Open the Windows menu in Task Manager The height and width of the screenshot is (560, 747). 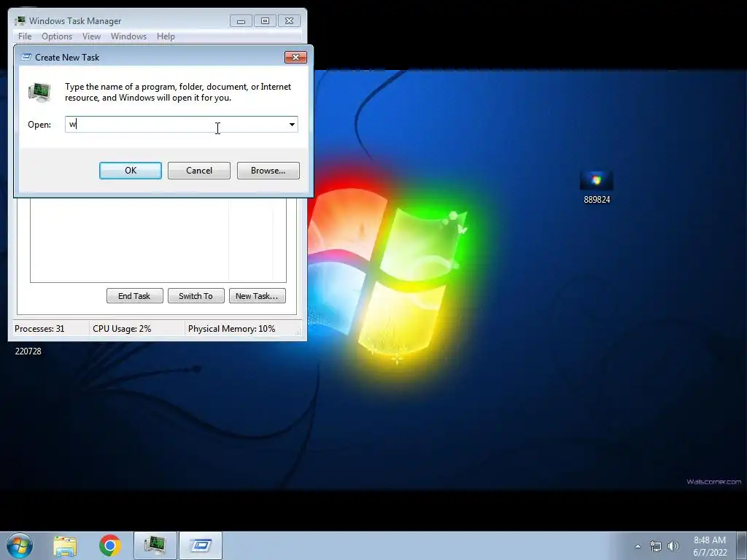coord(128,36)
